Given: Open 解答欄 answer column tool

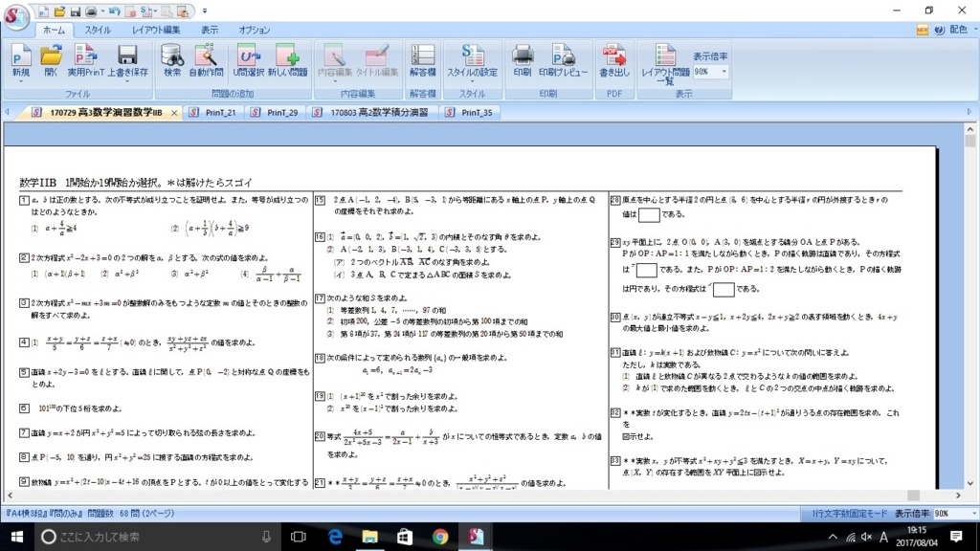Looking at the screenshot, I should [422, 60].
